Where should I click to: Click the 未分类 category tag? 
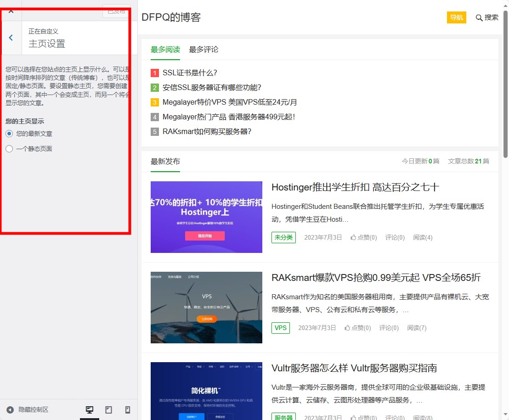(283, 237)
